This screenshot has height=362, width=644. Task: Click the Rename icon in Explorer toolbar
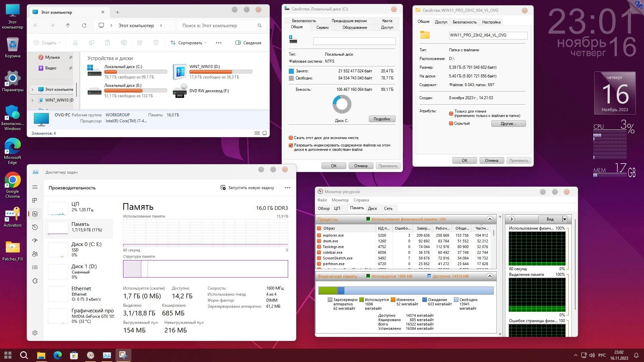(x=124, y=43)
